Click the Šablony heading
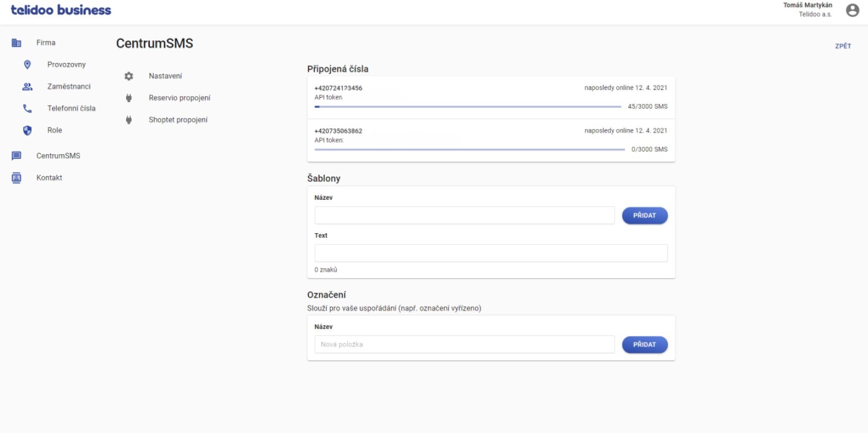The width and height of the screenshot is (868, 433). tap(324, 179)
